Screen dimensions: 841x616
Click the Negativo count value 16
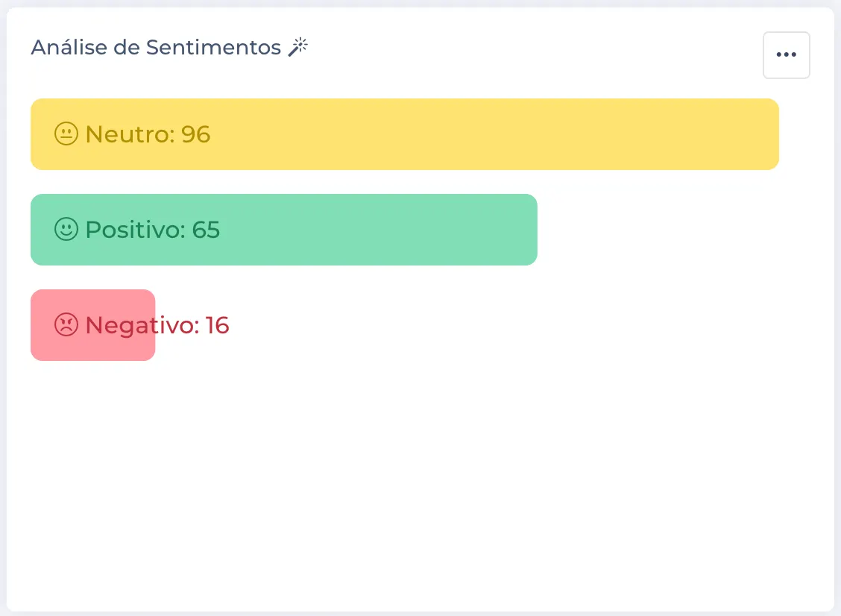tap(217, 325)
